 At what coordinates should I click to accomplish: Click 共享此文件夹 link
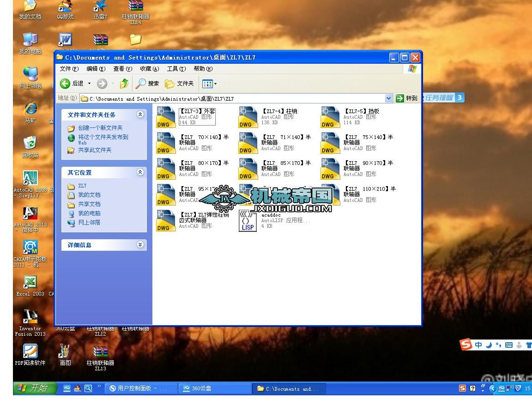(95, 150)
